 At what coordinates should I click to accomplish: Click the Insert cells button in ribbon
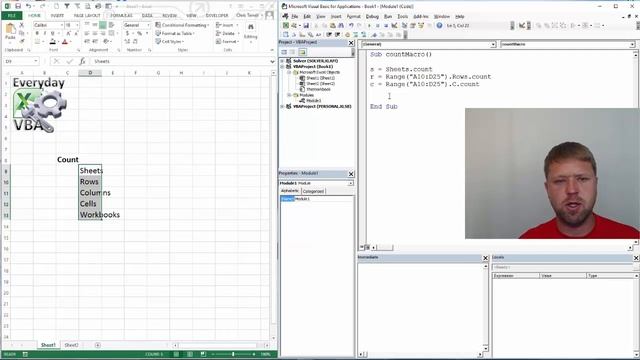click(x=227, y=25)
